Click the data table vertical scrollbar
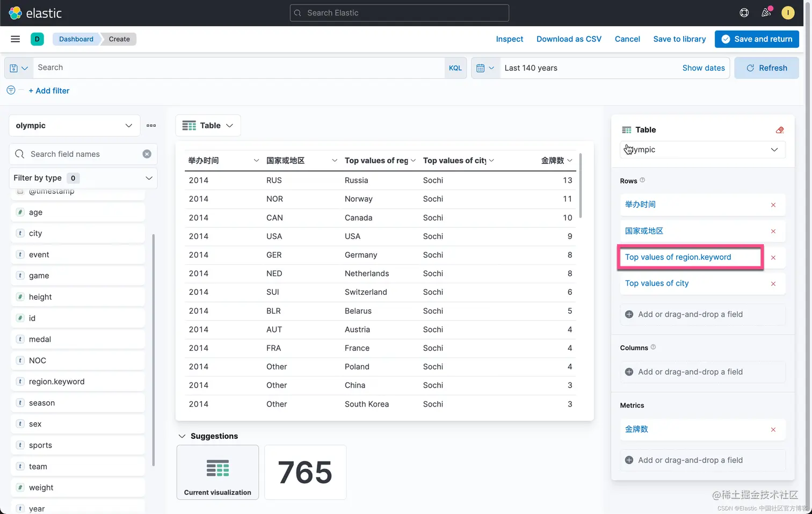Image resolution: width=812 pixels, height=514 pixels. coord(581,186)
